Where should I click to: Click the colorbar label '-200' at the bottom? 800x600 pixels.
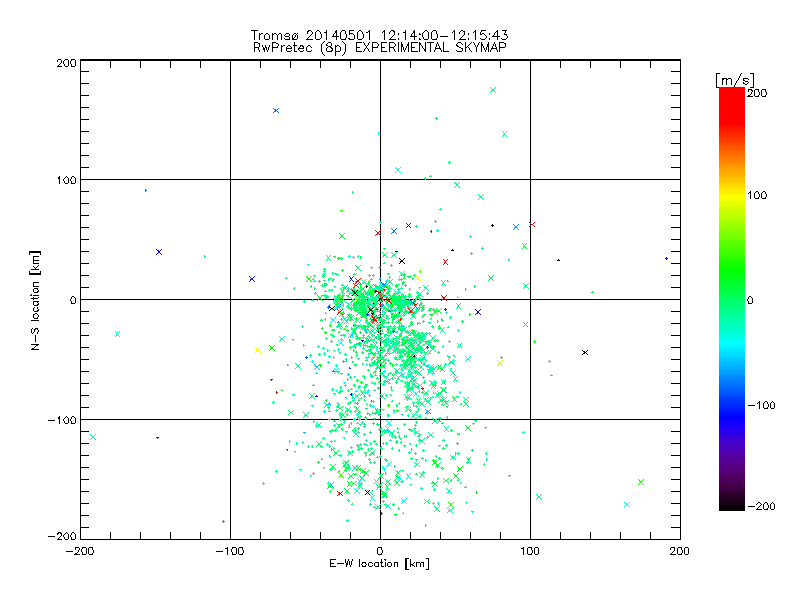pyautogui.click(x=761, y=506)
